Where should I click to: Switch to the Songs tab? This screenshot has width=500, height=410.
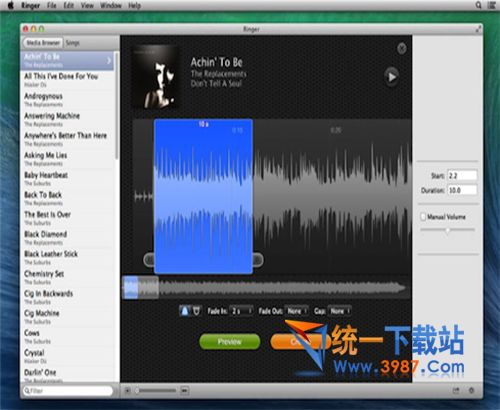point(72,43)
